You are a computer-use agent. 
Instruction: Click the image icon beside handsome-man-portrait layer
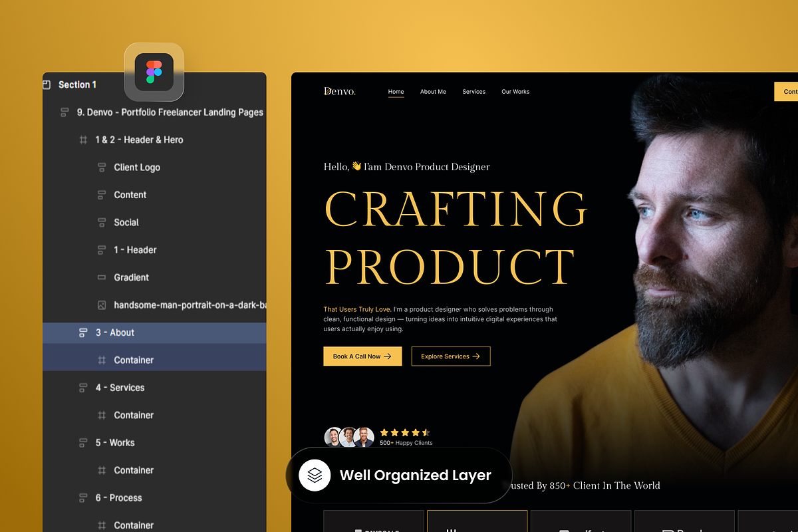tap(102, 305)
